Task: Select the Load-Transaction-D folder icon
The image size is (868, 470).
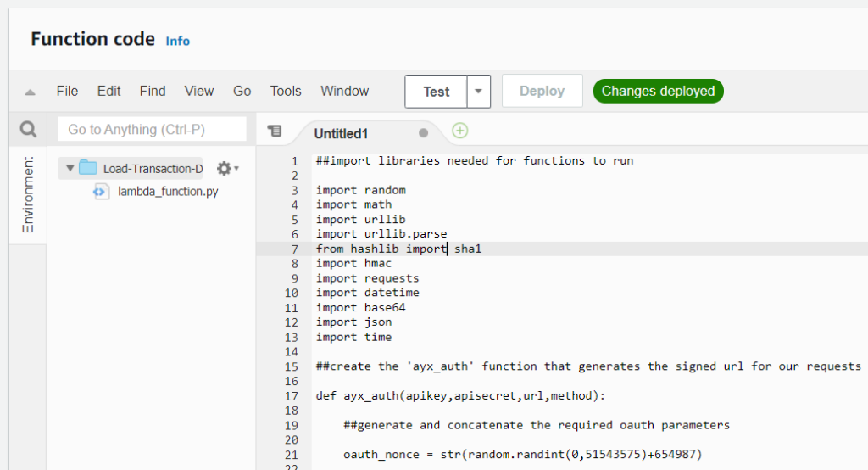Action: [x=88, y=167]
